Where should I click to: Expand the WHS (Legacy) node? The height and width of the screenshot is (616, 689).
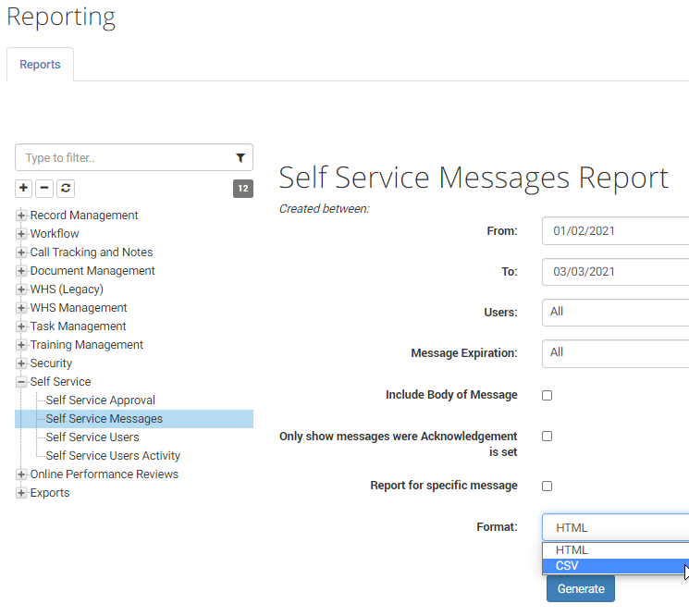point(20,290)
